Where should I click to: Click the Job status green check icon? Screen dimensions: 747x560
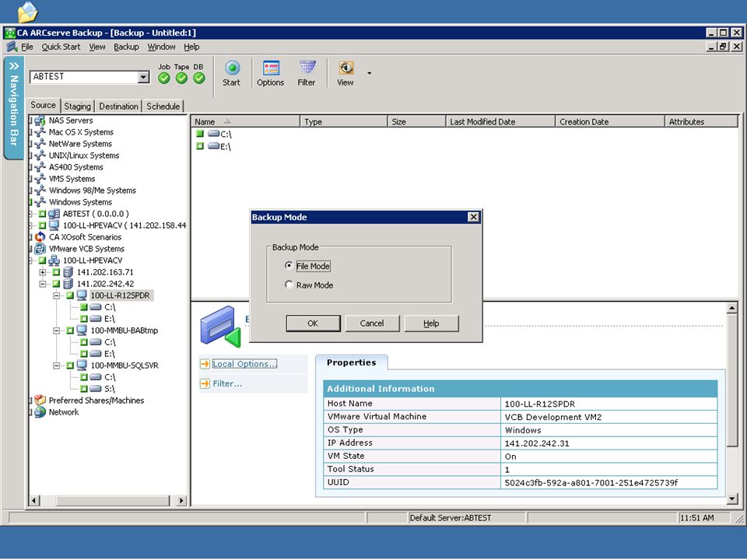coord(164,78)
